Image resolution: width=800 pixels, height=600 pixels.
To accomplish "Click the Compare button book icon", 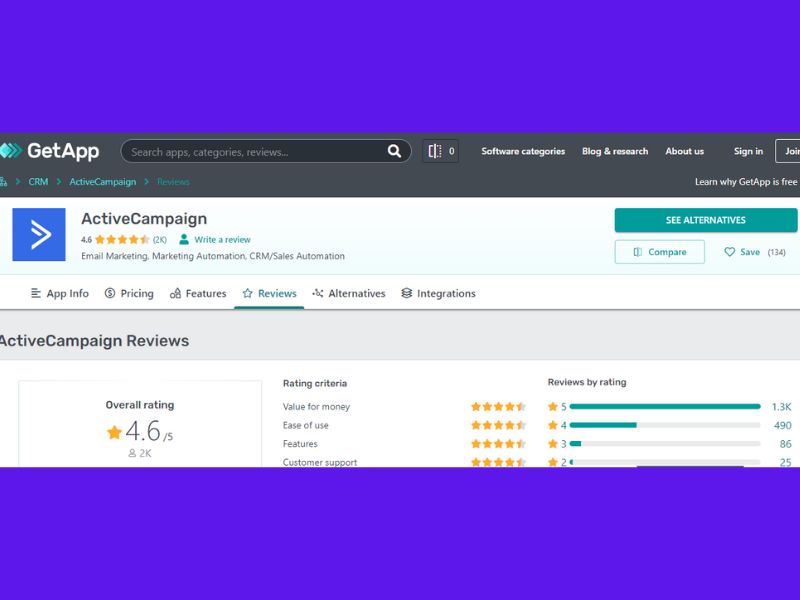I will 638,252.
